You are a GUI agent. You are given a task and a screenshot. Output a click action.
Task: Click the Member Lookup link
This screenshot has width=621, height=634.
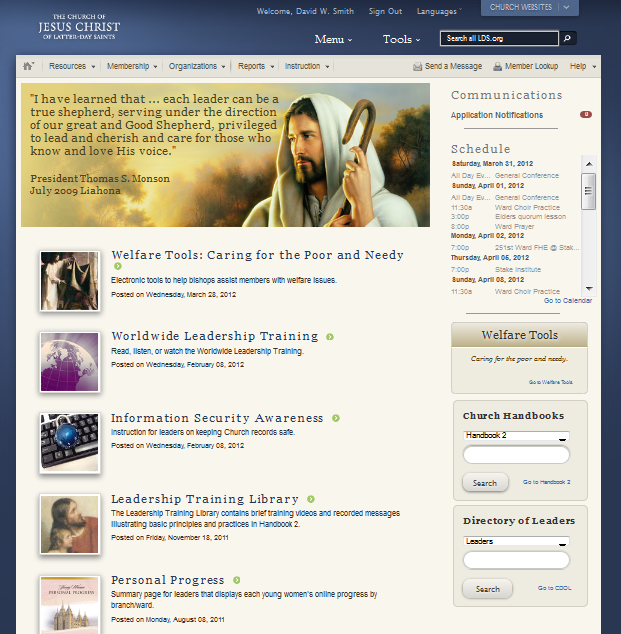[x=531, y=66]
